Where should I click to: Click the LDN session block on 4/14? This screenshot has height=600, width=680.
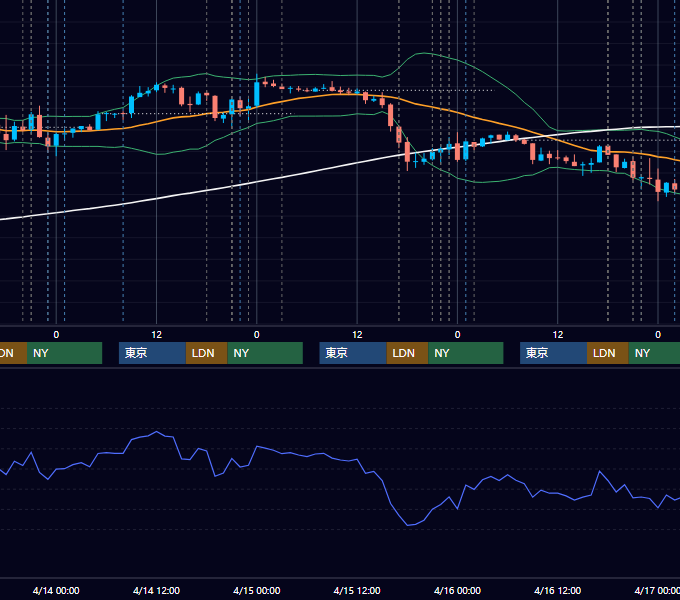(206, 353)
